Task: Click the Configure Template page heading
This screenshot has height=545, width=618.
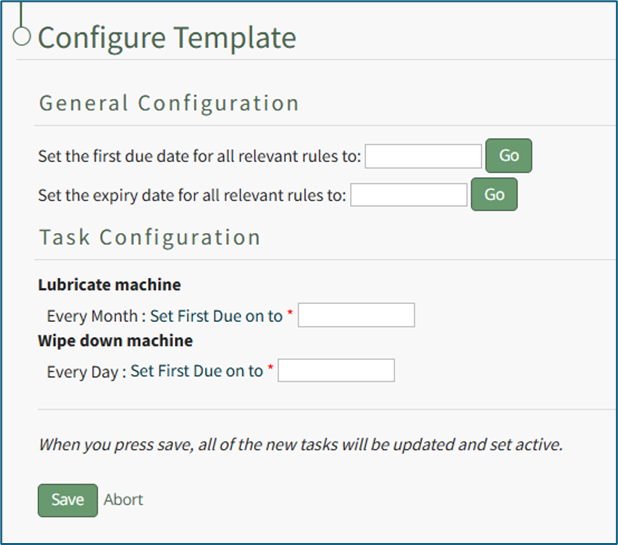Action: pos(167,38)
